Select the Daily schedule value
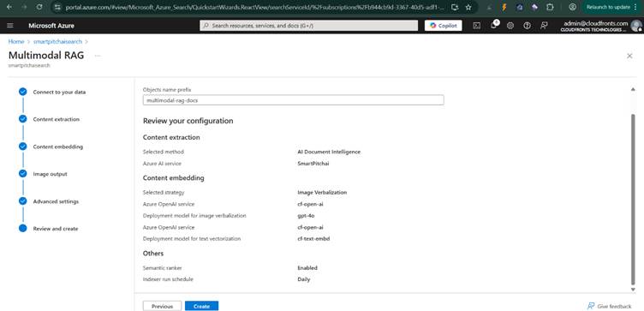This screenshot has height=311, width=644. [303, 279]
